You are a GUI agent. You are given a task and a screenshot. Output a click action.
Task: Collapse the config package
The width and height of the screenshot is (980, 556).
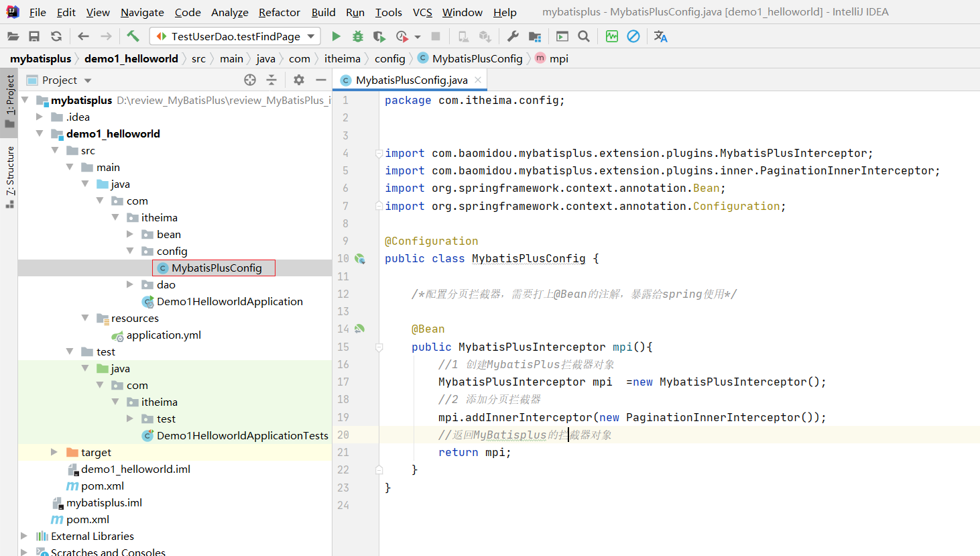click(130, 251)
